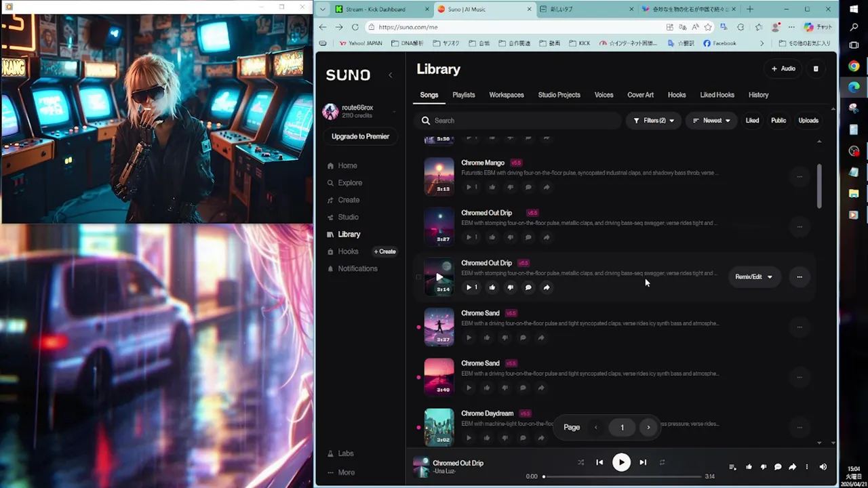Expand the route66rox account menu
This screenshot has height=488, width=868.
coord(395,112)
